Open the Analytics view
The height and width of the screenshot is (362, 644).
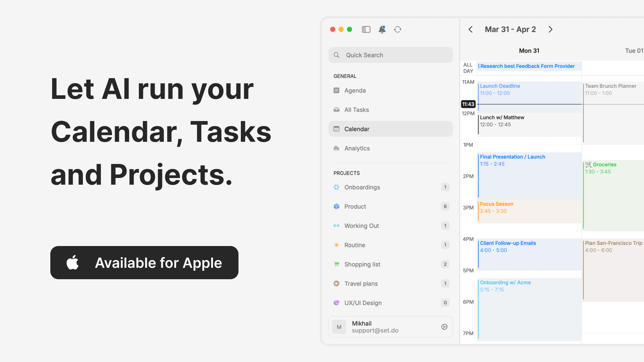390,148
